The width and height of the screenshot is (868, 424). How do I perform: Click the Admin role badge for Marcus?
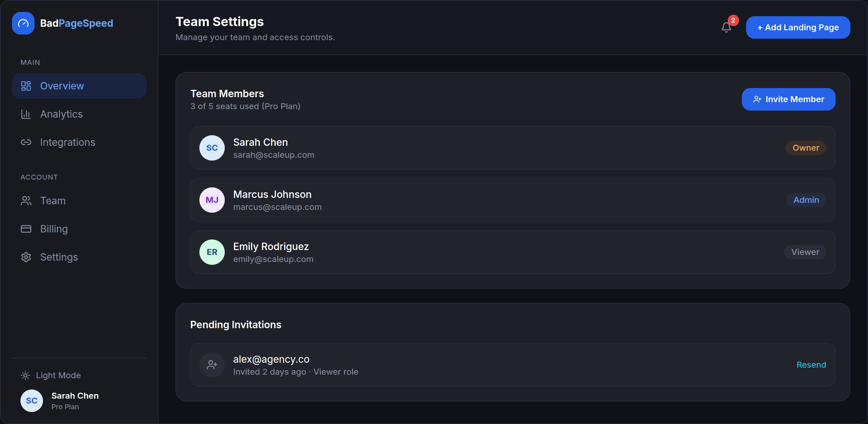click(806, 200)
